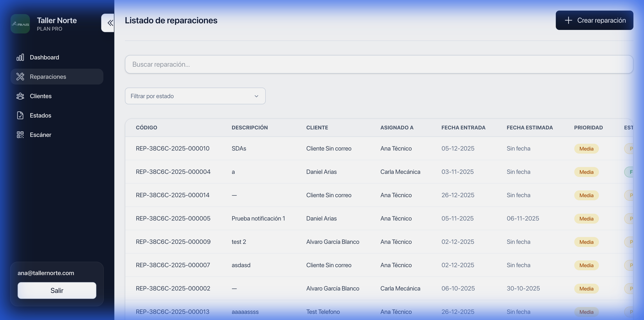Focus the Buscar reparación search field

click(379, 64)
